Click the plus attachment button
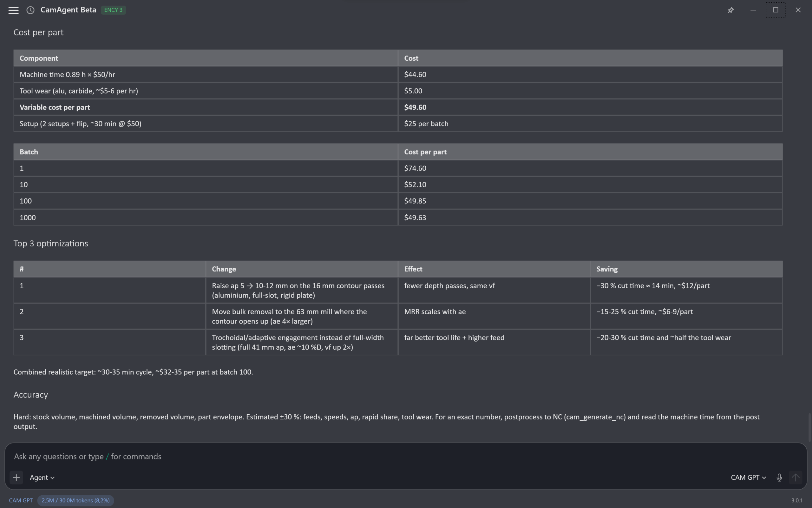The width and height of the screenshot is (812, 508). [x=16, y=478]
